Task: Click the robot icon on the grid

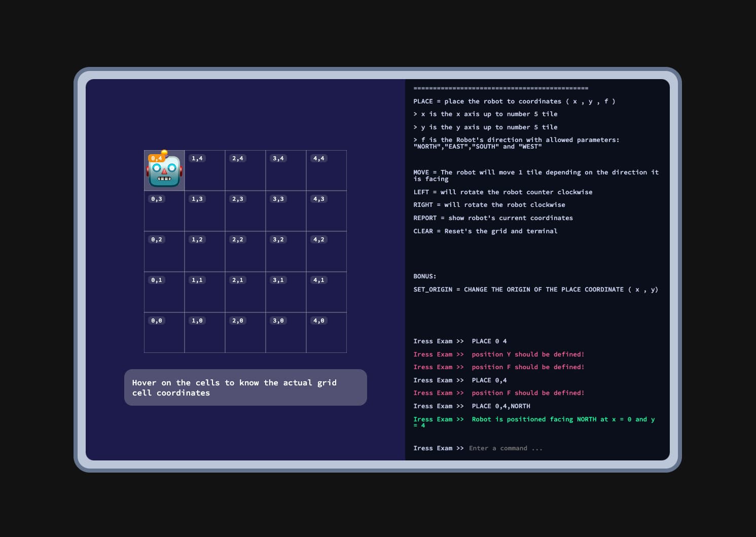Action: [x=164, y=171]
